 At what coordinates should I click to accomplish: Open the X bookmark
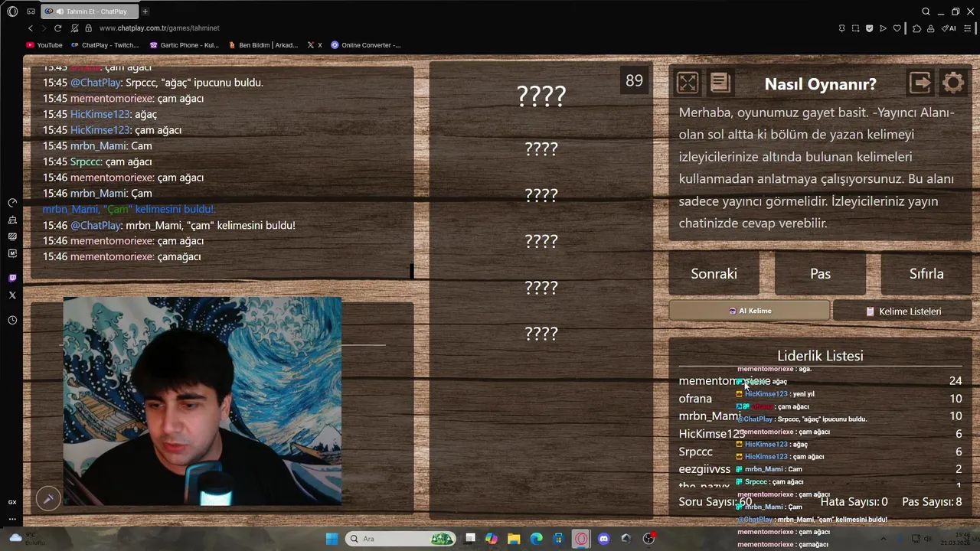click(315, 45)
